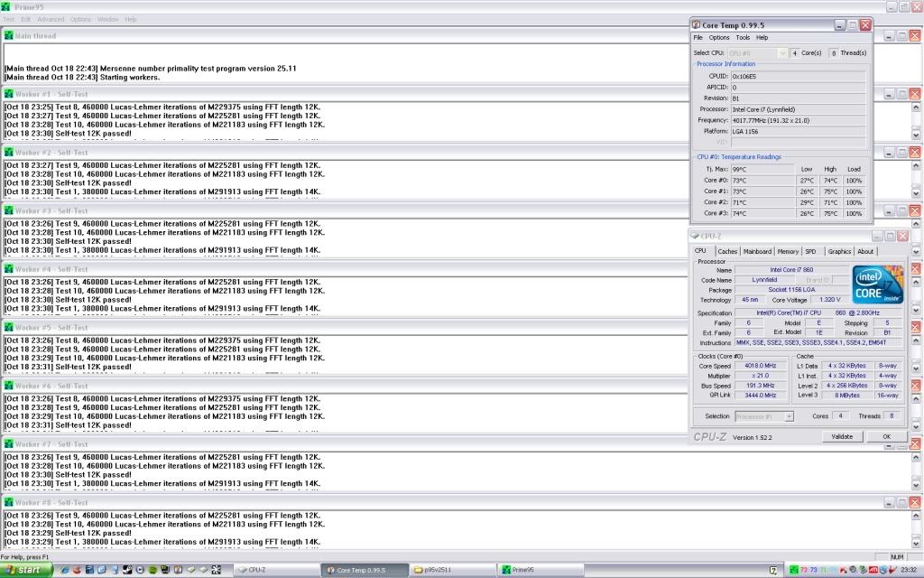Screen dimensions: 924x578
Task: Switch to the Memory tab in CPU-Z
Action: (x=788, y=251)
